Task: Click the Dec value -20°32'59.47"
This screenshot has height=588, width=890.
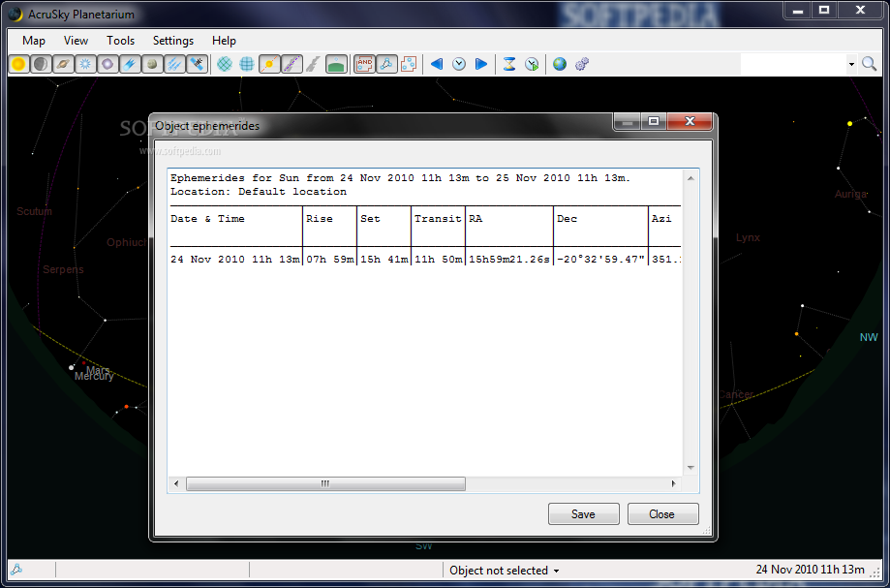Action: point(601,260)
